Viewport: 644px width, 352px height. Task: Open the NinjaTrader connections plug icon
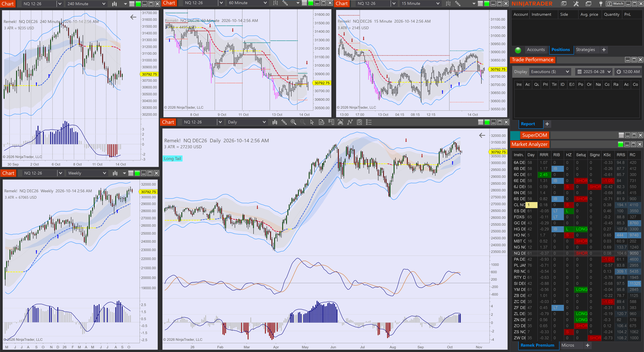[x=601, y=4]
